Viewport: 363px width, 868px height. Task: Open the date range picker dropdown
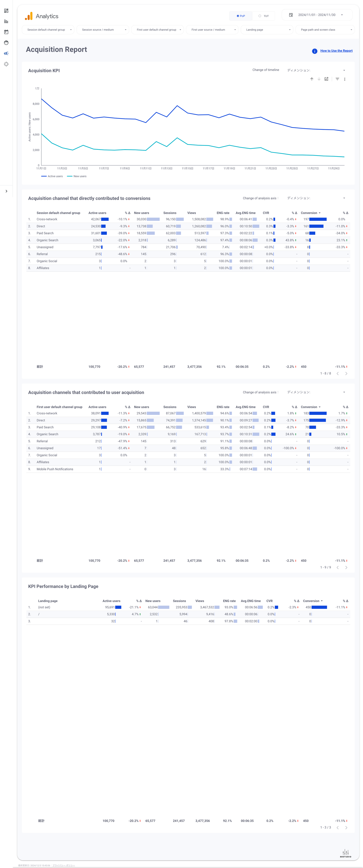click(317, 15)
